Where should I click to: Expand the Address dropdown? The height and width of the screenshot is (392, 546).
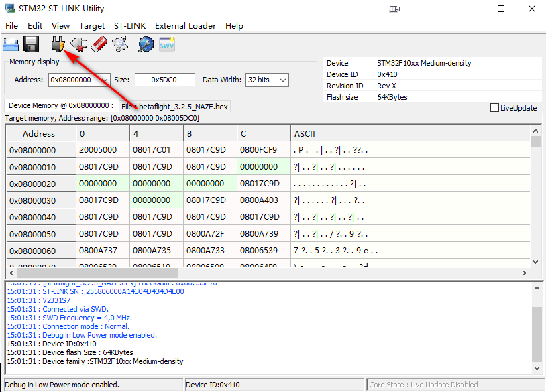105,80
